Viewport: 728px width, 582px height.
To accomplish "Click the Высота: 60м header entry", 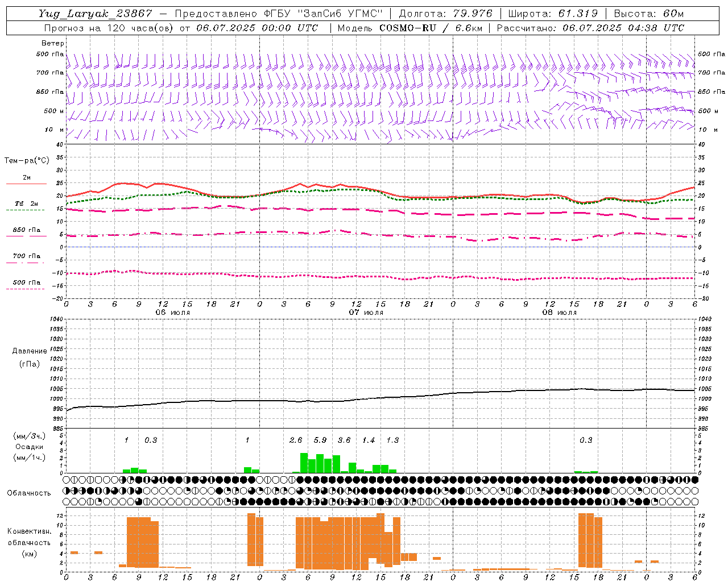I will point(649,14).
